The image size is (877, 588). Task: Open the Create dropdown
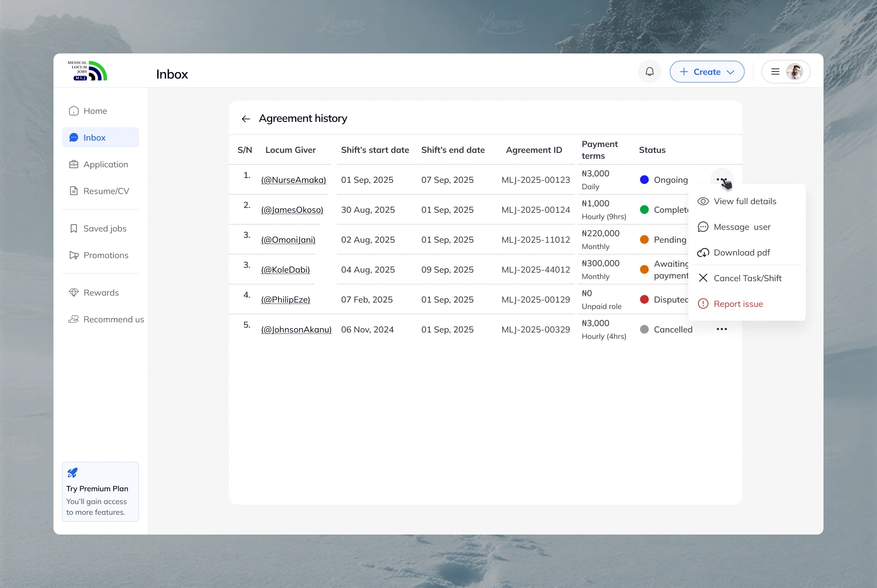click(x=707, y=72)
